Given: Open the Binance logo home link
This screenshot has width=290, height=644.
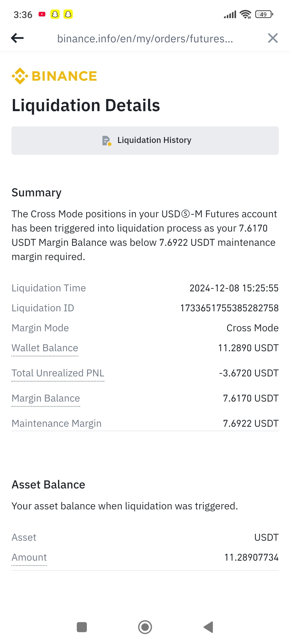Looking at the screenshot, I should (x=54, y=76).
